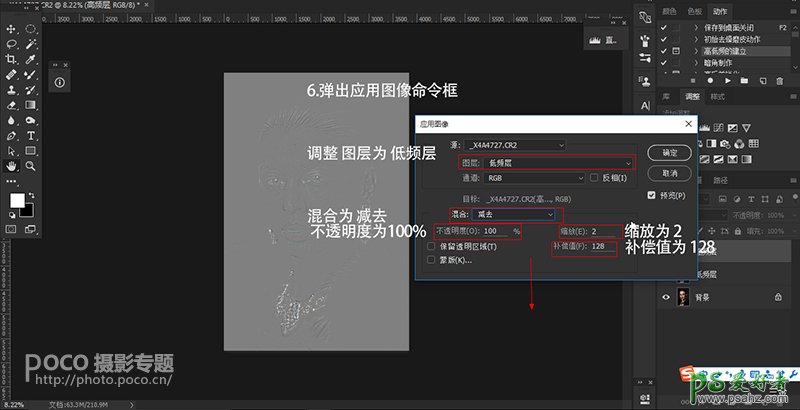
Task: Toggle the Preview (预览) checkbox
Action: tap(652, 195)
